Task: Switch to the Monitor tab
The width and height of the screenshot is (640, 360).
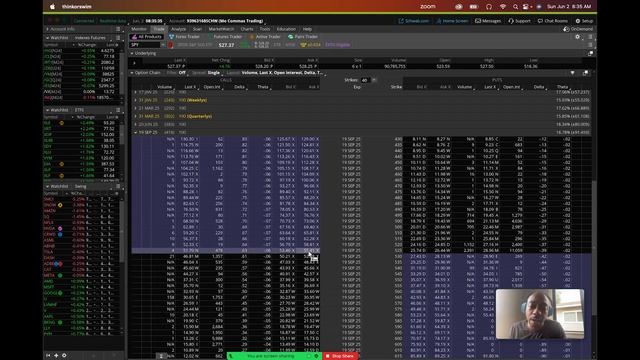Action: pos(139,29)
